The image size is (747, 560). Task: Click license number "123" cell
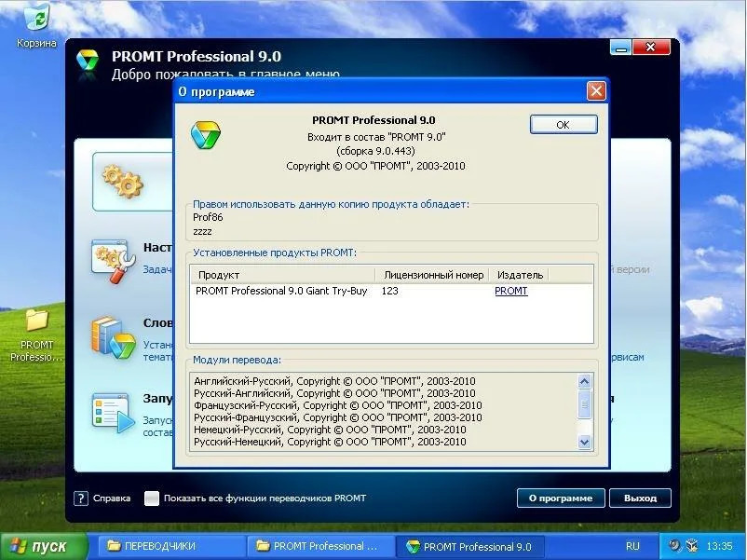click(389, 291)
